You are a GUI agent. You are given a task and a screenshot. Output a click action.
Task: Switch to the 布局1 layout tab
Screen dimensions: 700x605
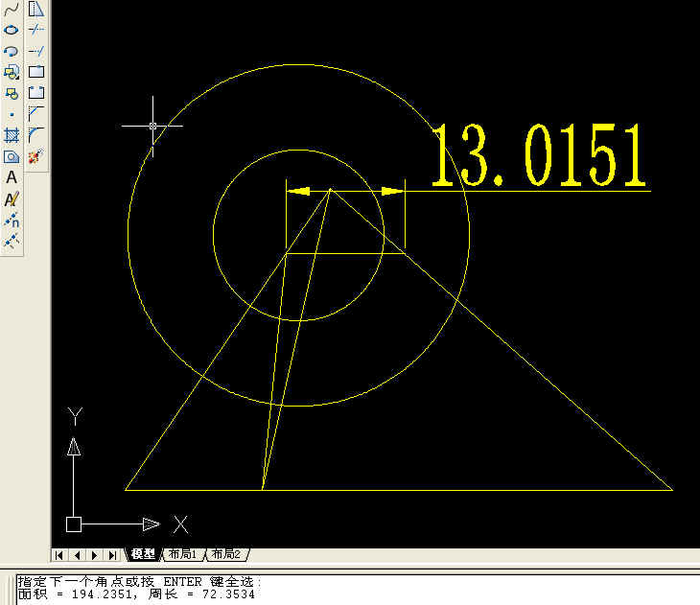(182, 554)
